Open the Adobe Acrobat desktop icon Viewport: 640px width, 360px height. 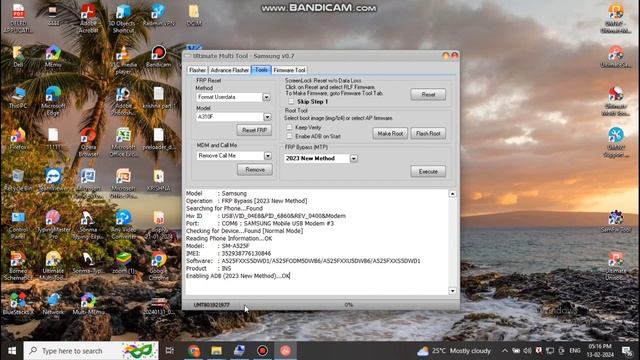tap(88, 17)
